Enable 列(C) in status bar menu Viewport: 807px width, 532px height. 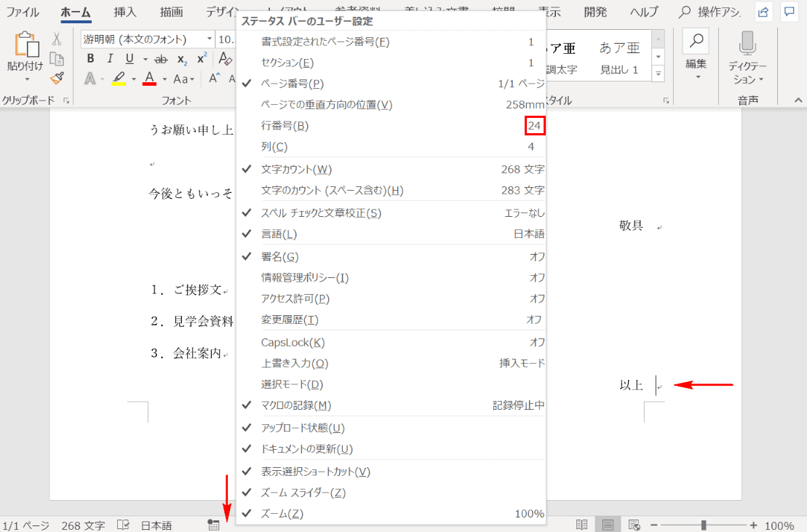click(x=391, y=146)
